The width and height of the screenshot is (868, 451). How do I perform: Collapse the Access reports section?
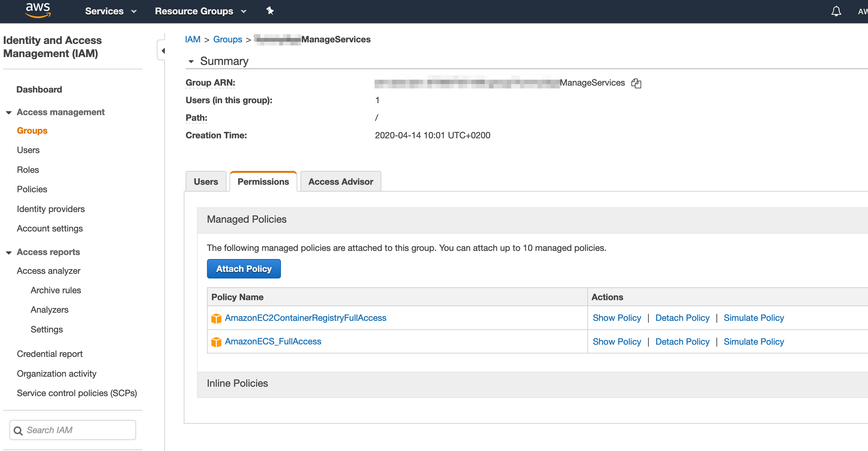pyautogui.click(x=9, y=252)
